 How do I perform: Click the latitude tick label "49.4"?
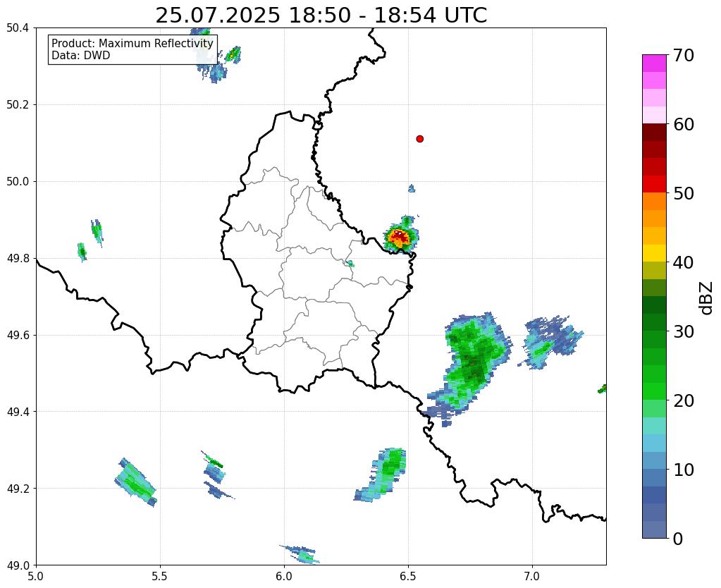coord(18,412)
